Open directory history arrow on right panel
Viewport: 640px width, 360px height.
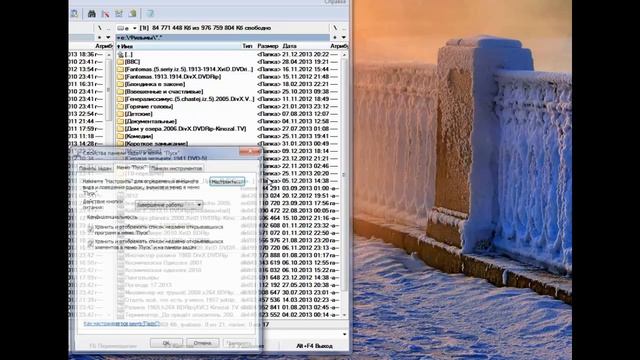point(343,37)
